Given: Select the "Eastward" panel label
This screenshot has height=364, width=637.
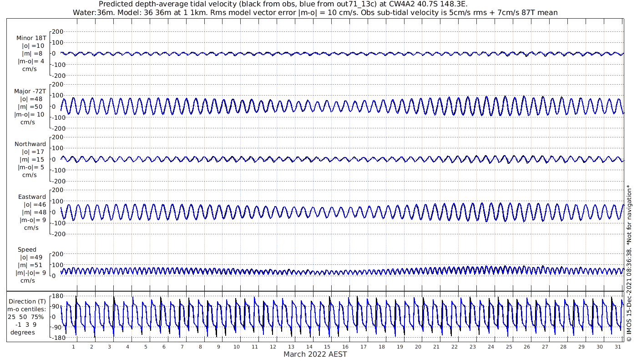Looking at the screenshot, I should point(32,197).
